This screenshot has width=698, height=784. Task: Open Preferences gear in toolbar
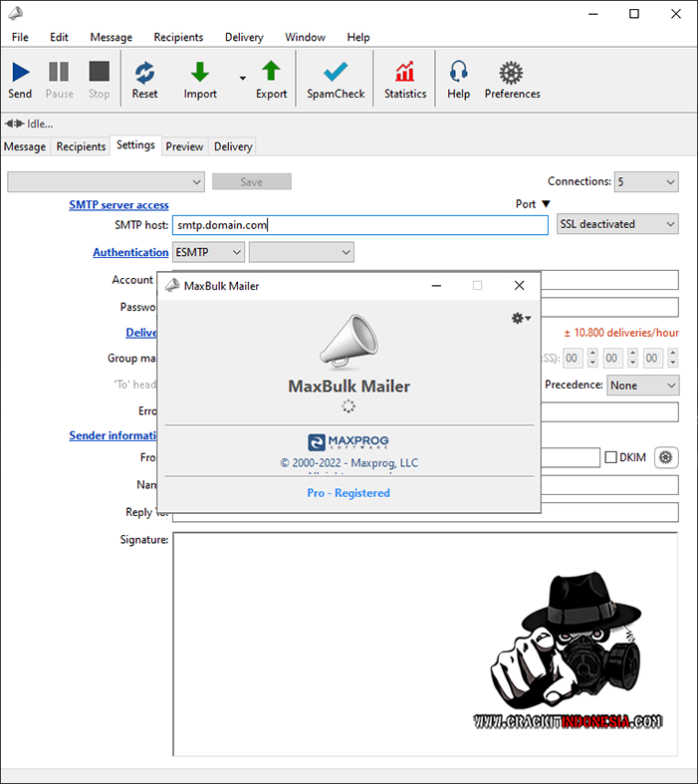[x=512, y=73]
